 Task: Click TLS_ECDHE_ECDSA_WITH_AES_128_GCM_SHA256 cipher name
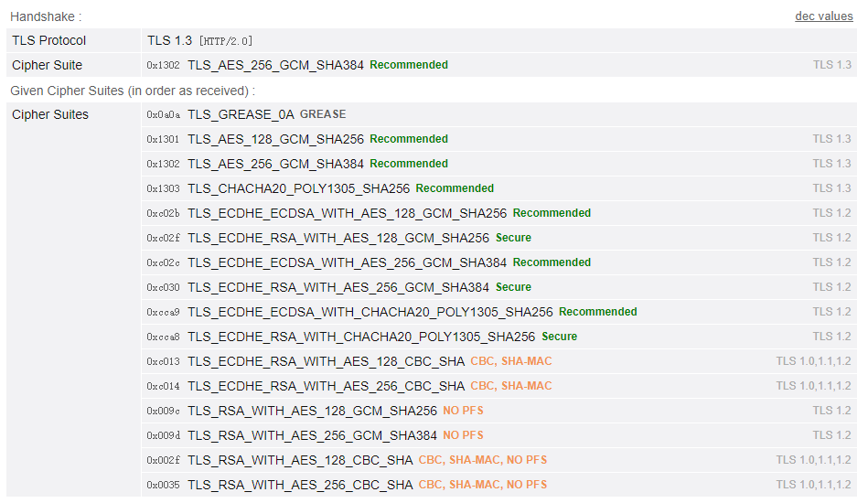(x=347, y=213)
